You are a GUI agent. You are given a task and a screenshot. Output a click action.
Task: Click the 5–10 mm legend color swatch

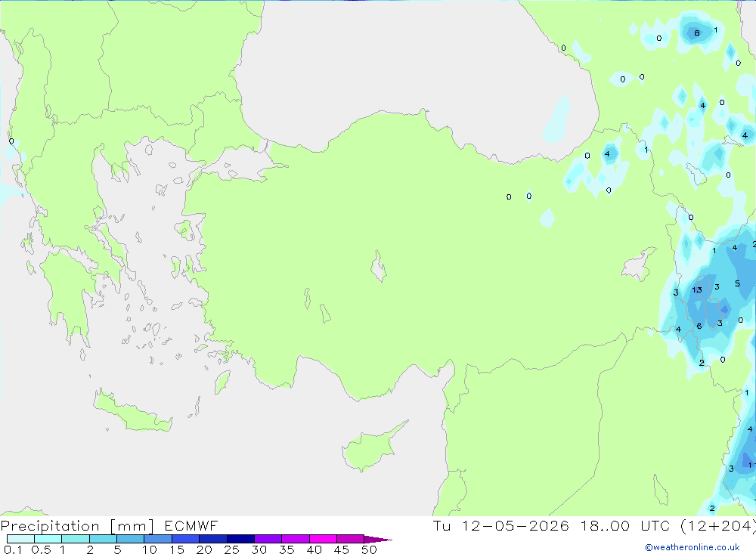click(x=130, y=539)
